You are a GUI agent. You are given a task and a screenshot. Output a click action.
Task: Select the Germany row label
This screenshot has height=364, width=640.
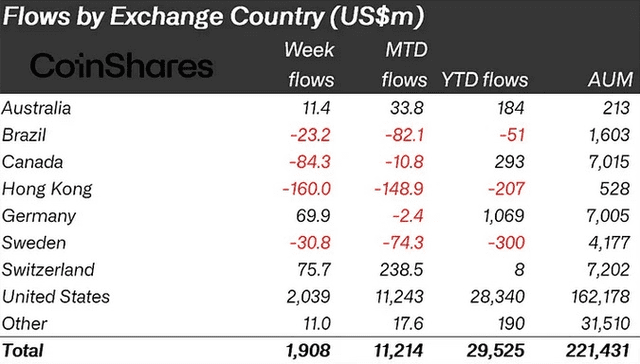39,216
